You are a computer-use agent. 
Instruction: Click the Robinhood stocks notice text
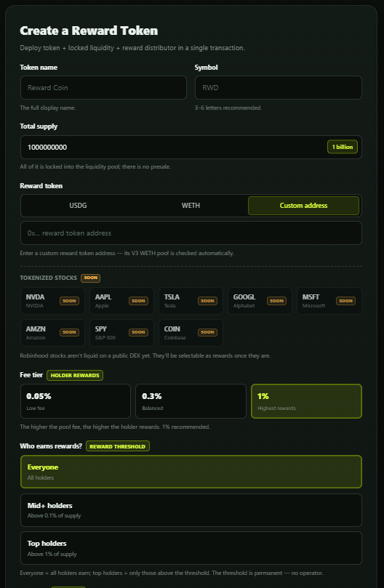145,355
